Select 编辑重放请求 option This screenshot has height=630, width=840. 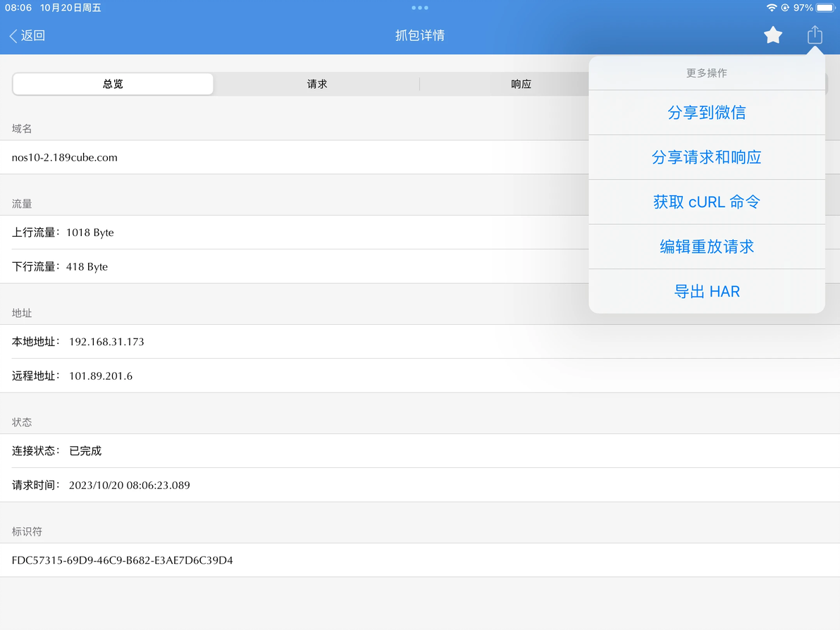(x=707, y=247)
